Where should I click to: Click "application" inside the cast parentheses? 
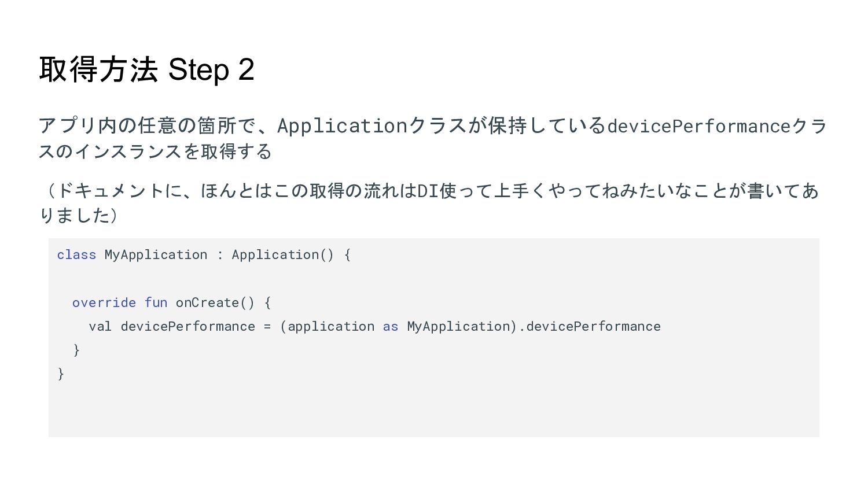pyautogui.click(x=331, y=327)
